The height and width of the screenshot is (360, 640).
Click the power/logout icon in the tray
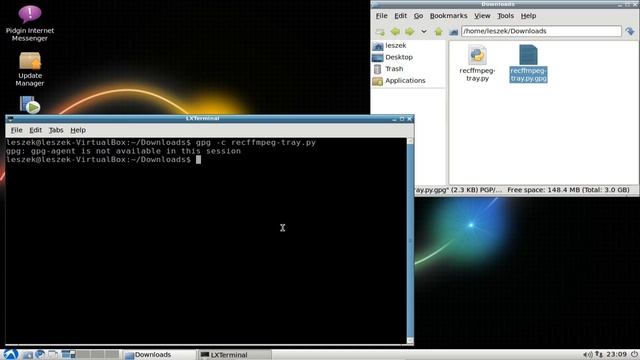[634, 354]
